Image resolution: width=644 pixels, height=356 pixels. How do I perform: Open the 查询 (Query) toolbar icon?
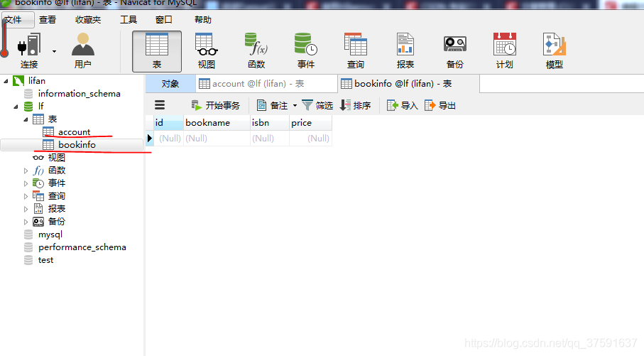pos(356,51)
